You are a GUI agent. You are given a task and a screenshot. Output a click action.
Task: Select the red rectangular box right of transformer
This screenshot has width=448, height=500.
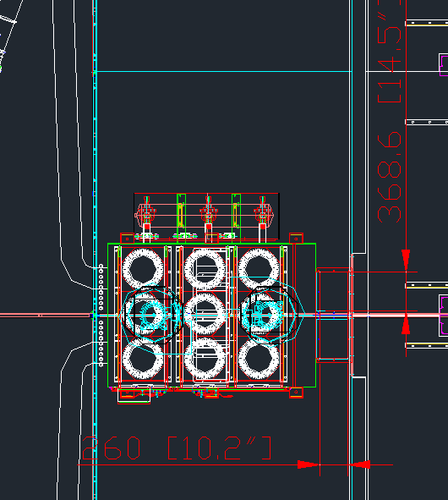[333, 315]
